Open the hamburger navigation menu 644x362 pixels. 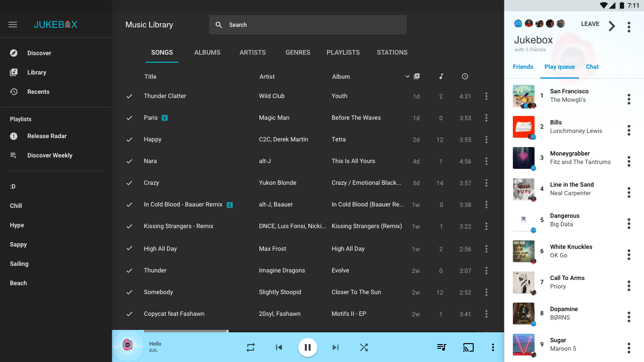[x=13, y=25]
